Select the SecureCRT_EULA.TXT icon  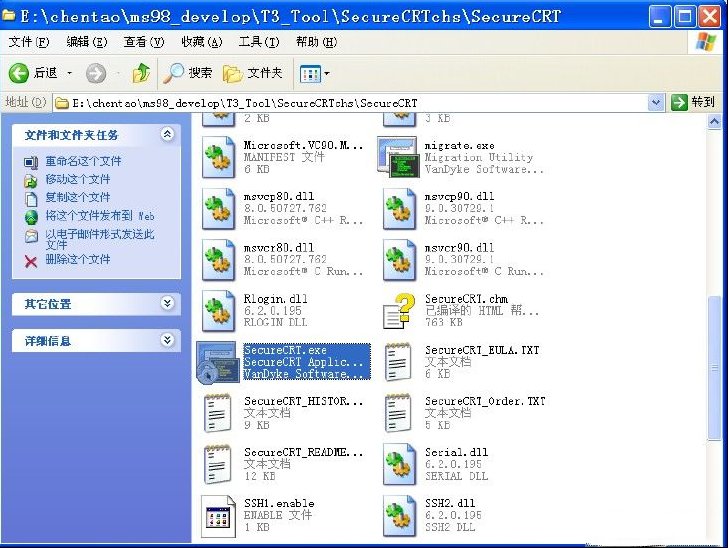coord(398,362)
